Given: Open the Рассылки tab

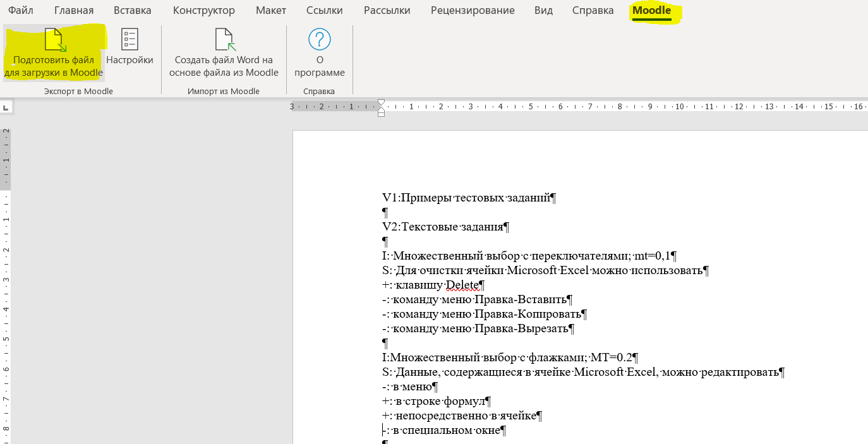Looking at the screenshot, I should [x=387, y=11].
